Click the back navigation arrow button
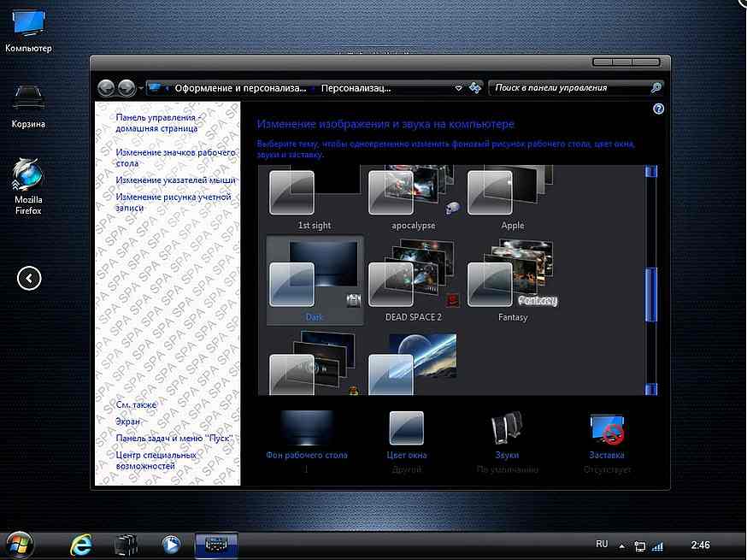Viewport: 747px width, 560px height. pyautogui.click(x=107, y=87)
